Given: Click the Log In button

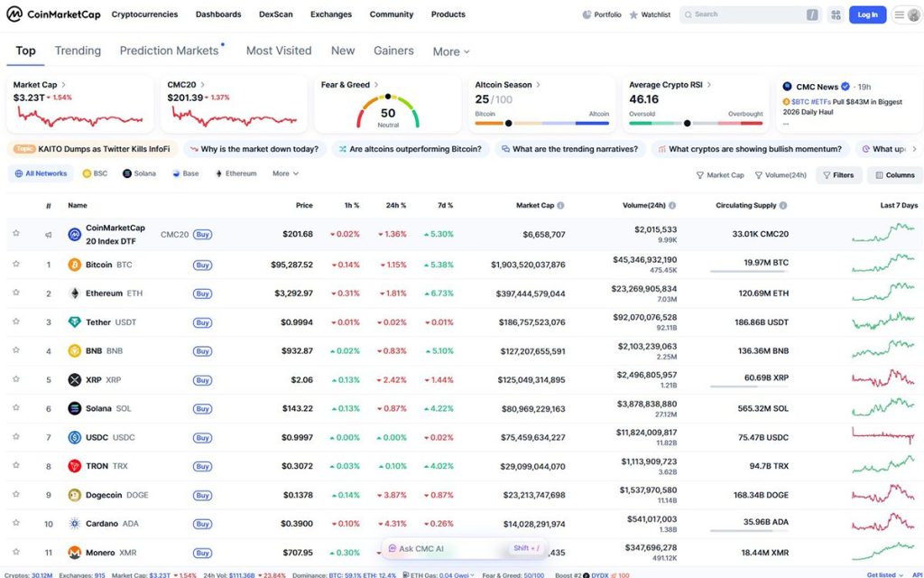Looking at the screenshot, I should pyautogui.click(x=867, y=14).
